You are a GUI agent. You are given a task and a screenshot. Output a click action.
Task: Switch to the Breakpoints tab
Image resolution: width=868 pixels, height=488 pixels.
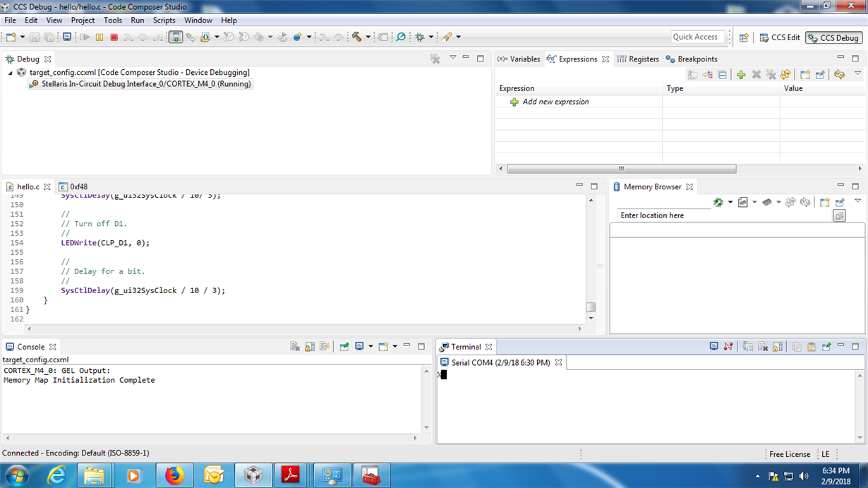[x=692, y=59]
